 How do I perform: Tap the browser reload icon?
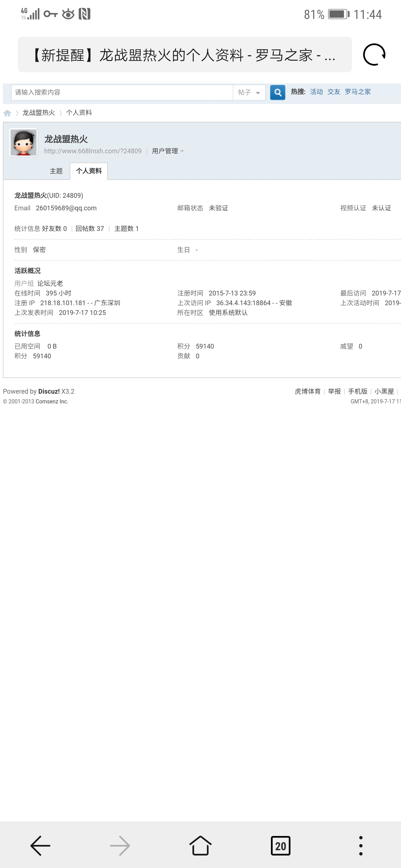coord(374,55)
